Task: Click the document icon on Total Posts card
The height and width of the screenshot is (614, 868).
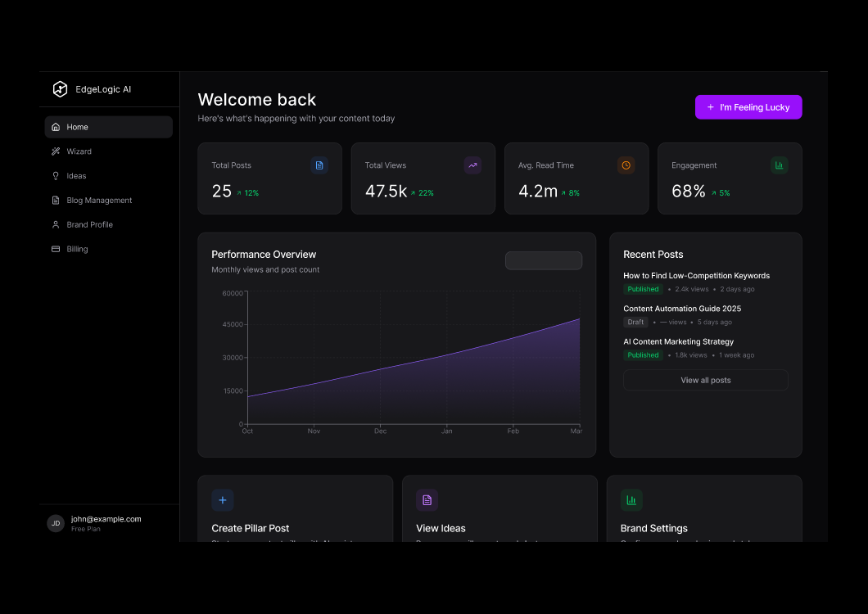Action: [319, 165]
